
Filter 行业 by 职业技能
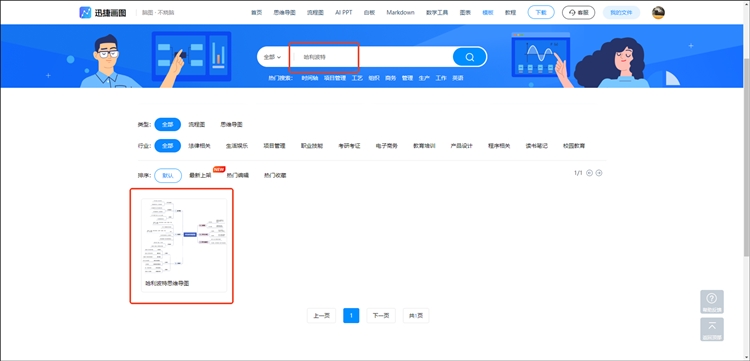click(x=312, y=146)
